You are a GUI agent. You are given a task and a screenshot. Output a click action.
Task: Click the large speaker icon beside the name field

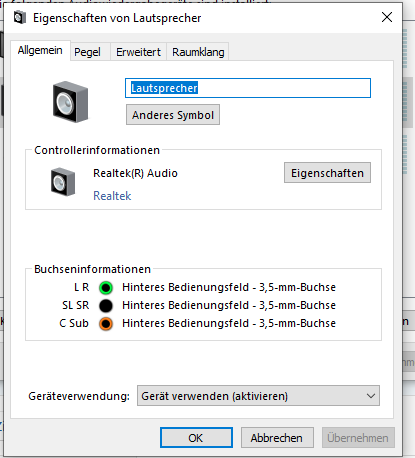(x=70, y=102)
